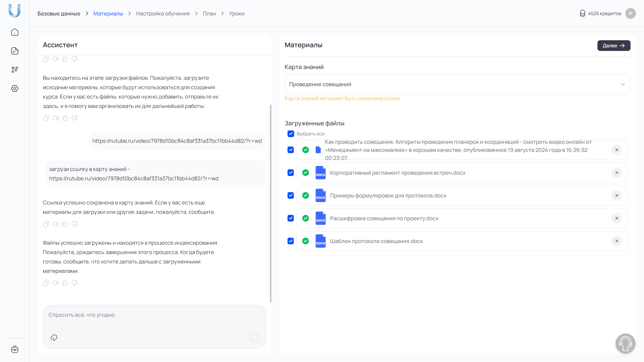The image size is (644, 362).
Task: Copy the link-saved assistant message
Action: [46, 224]
